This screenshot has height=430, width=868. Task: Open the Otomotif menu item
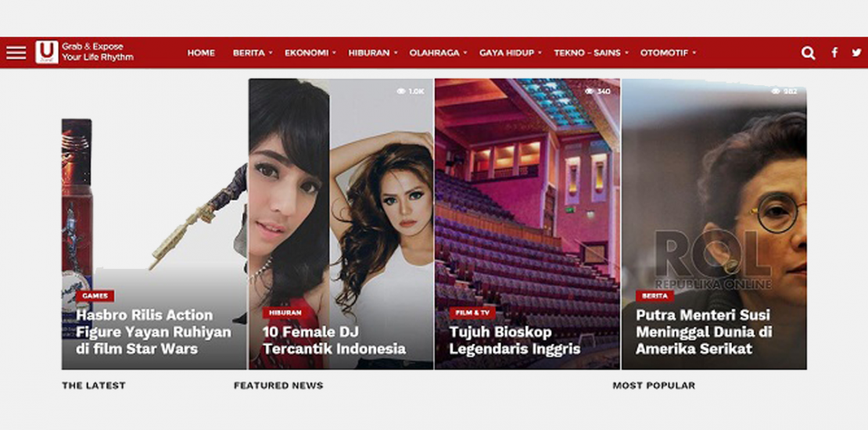(x=668, y=53)
